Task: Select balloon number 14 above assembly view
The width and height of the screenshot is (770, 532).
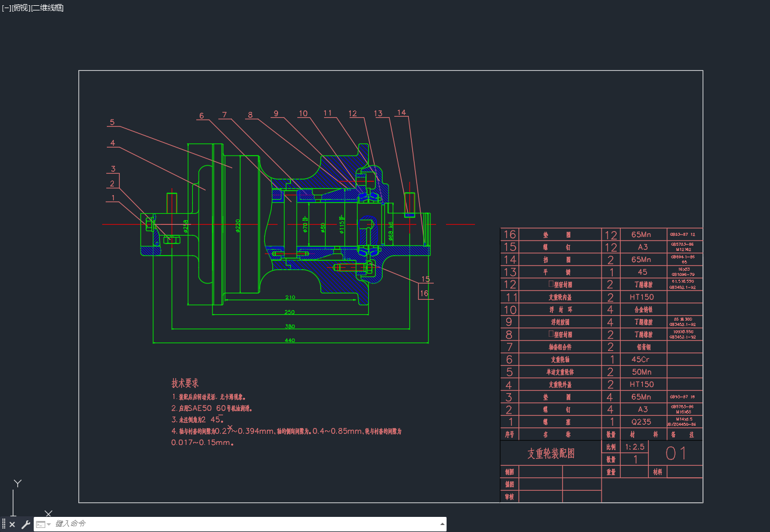Action: coord(401,113)
